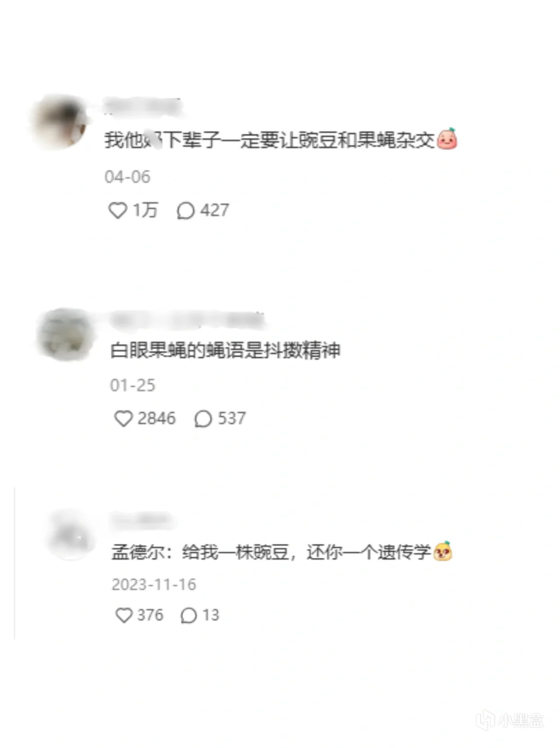This screenshot has height=748, width=560.
Task: Click the emoji after 遗传学 text
Action: [443, 552]
